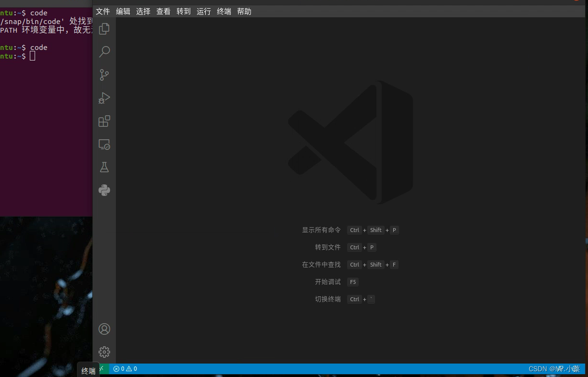The width and height of the screenshot is (588, 377).
Task: Click the 开始调试 shortcut label
Action: (328, 282)
